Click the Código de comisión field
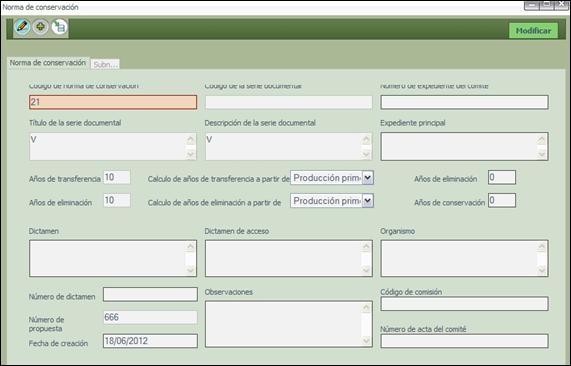 pyautogui.click(x=464, y=304)
